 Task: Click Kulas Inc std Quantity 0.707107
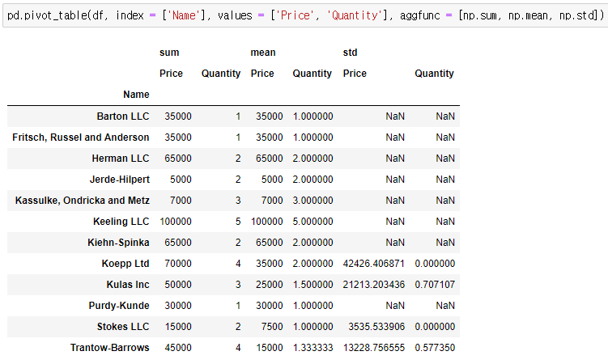435,285
